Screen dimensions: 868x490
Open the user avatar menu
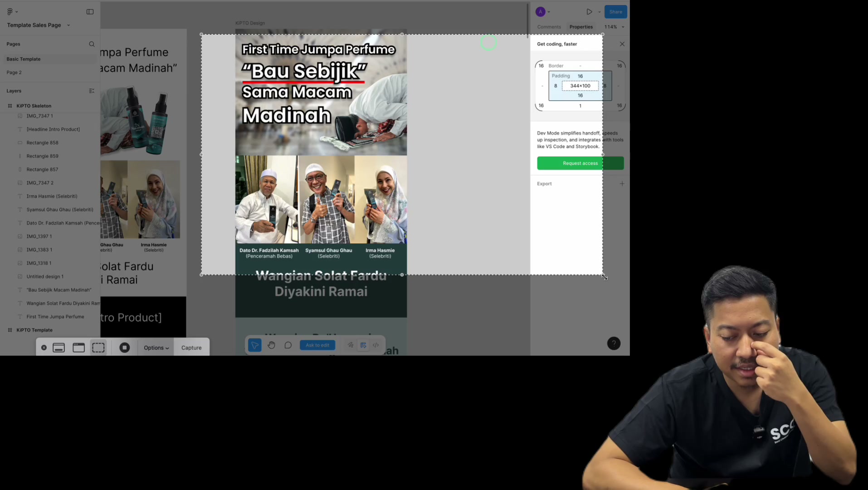[x=543, y=12]
